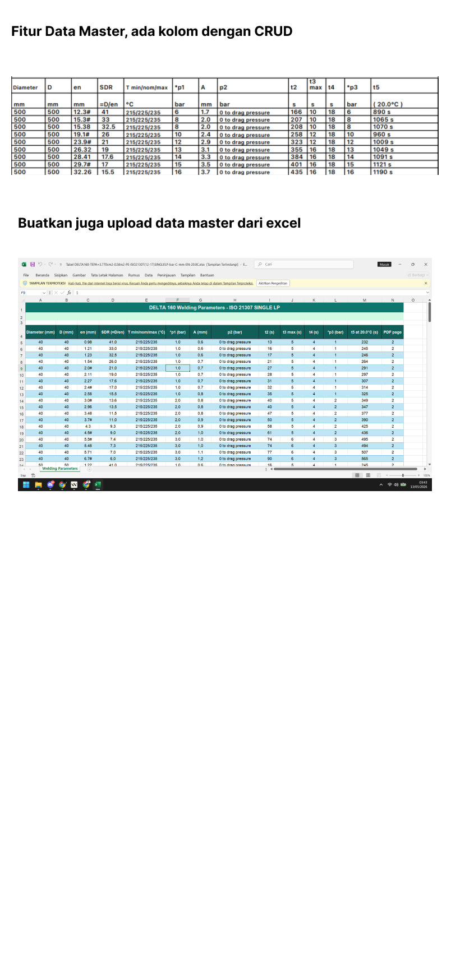Click the Masuk sign-in button

[x=384, y=264]
